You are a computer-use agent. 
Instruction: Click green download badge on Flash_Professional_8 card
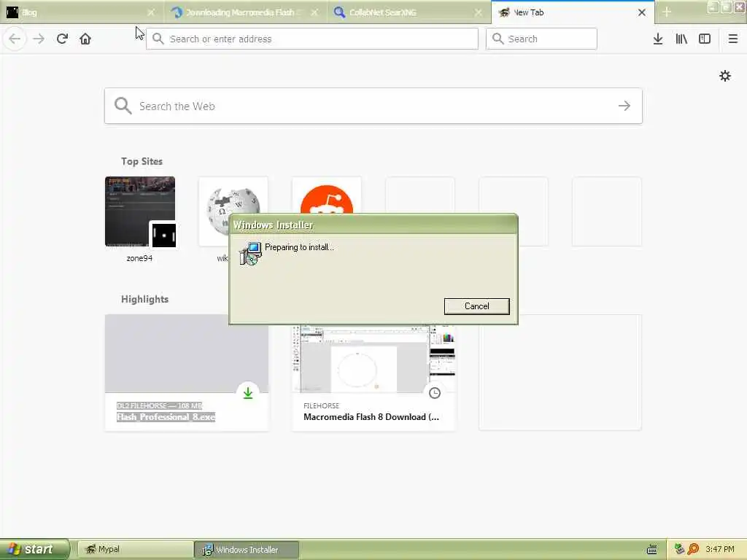(x=248, y=393)
